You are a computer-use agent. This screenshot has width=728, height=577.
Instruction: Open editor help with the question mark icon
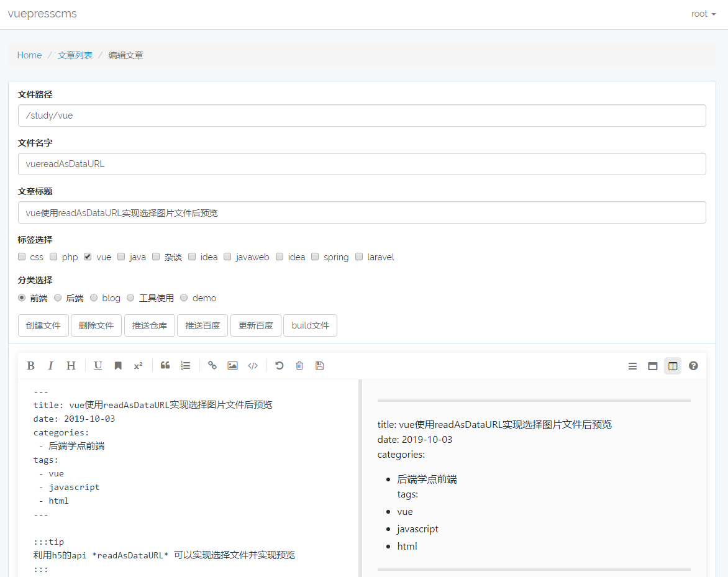(x=693, y=366)
